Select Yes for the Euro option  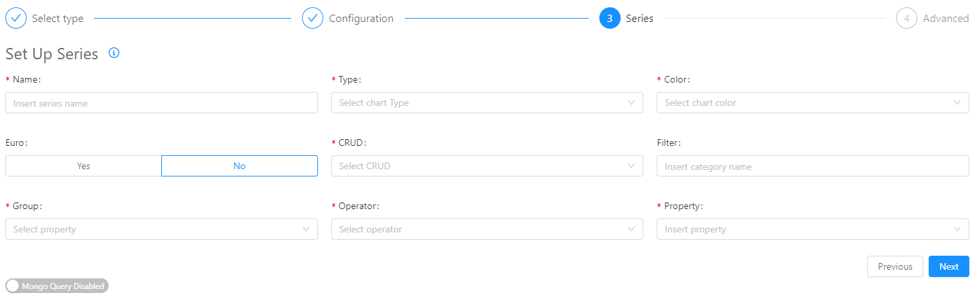83,166
